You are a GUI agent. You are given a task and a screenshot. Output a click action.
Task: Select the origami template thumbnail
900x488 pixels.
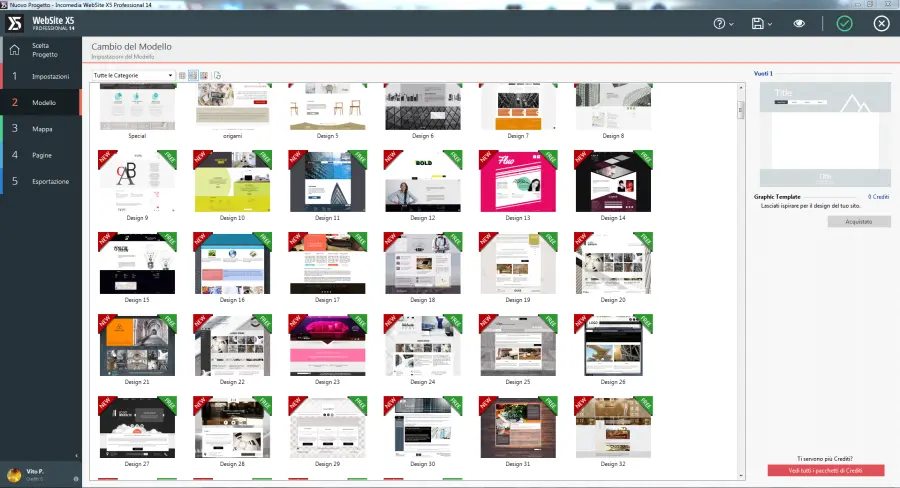click(x=232, y=107)
